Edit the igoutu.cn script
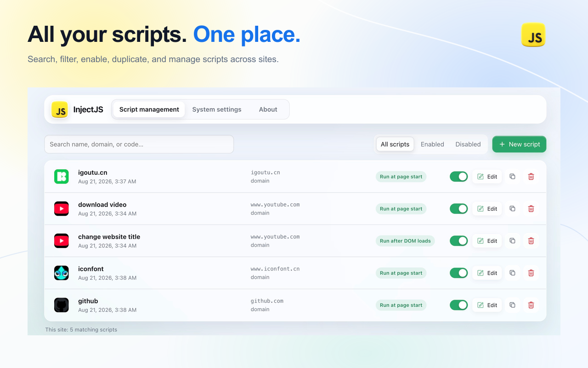This screenshot has width=588, height=368. coord(487,177)
